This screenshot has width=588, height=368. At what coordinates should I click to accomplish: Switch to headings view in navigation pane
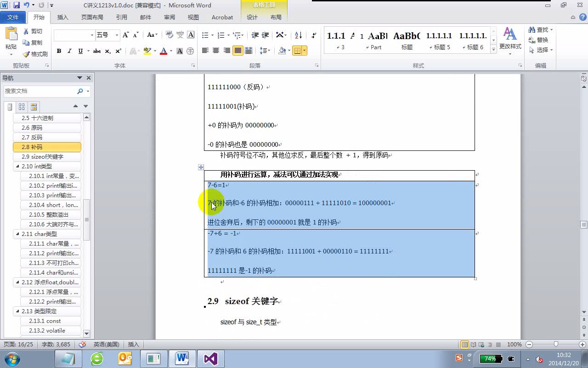[x=10, y=107]
